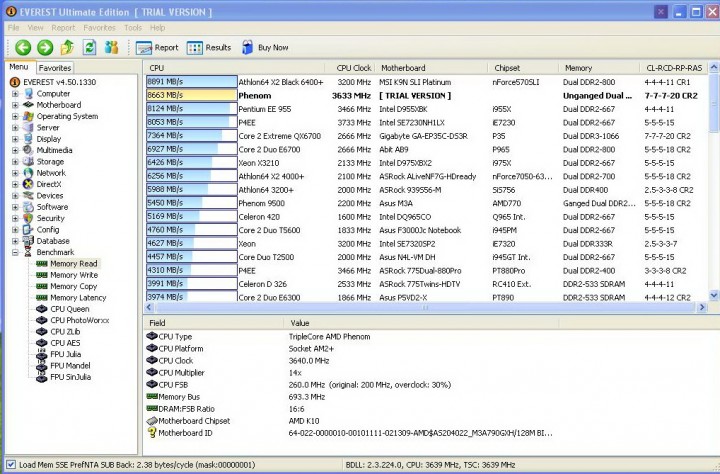720x474 pixels.
Task: Select the Motherboard icon in tree
Action: [x=28, y=105]
